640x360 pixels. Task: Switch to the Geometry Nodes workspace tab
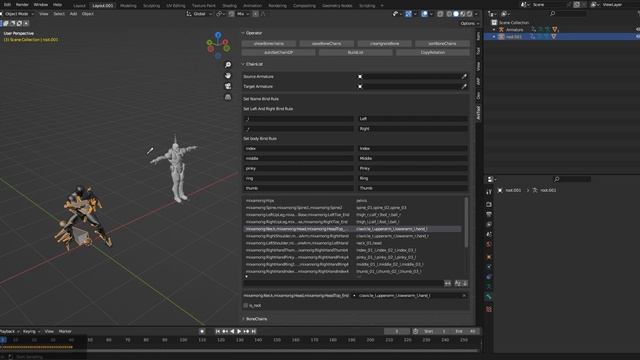pyautogui.click(x=337, y=6)
